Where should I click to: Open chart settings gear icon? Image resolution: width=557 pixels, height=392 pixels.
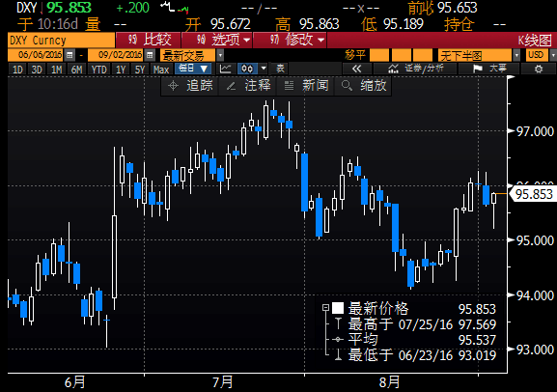pos(539,69)
